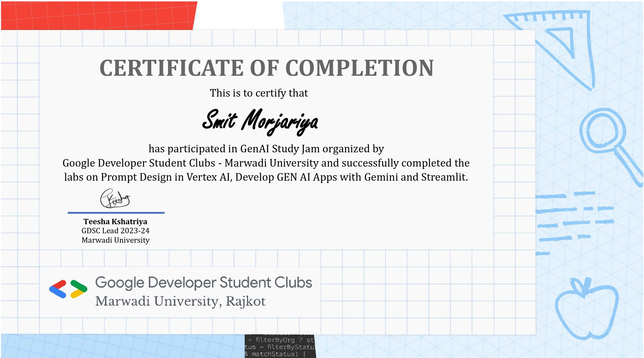Click the text 'This is to certify that'
The width and height of the screenshot is (644, 358).
259,93
